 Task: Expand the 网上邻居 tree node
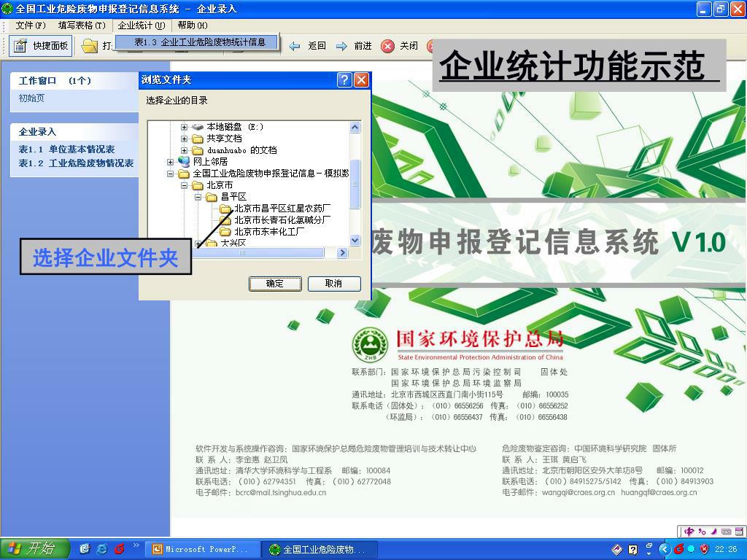point(170,163)
